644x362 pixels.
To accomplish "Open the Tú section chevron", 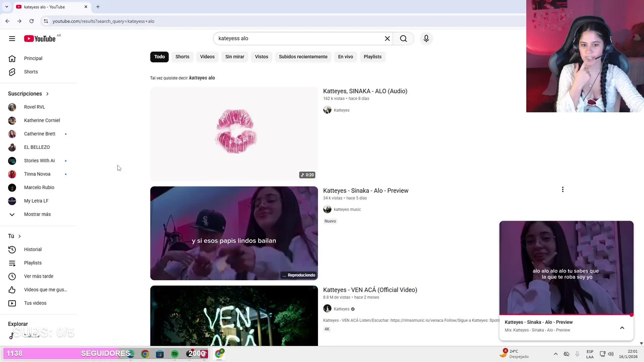I will click(x=20, y=236).
